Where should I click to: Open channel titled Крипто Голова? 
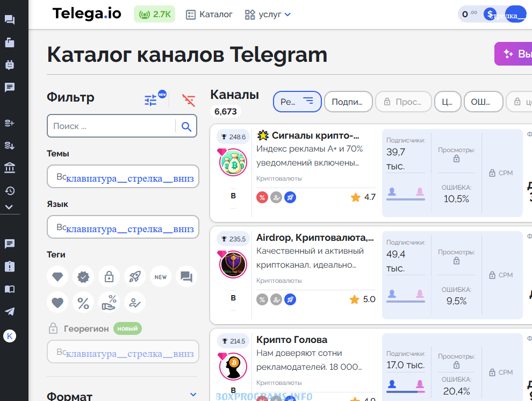click(292, 340)
